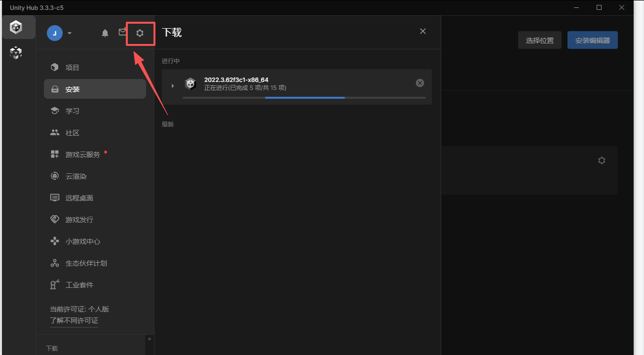Click the Unity icon of the 2022.3.62f3c1 download

(190, 84)
